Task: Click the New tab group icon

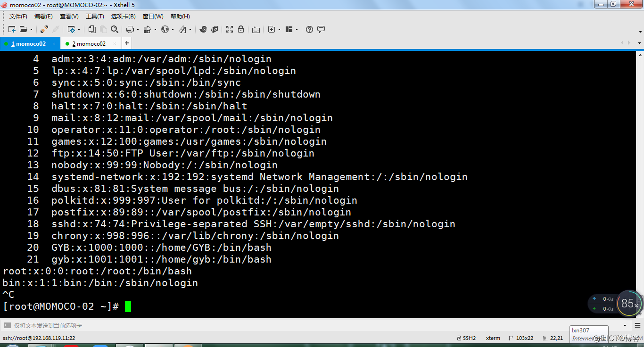Action: pyautogui.click(x=272, y=29)
